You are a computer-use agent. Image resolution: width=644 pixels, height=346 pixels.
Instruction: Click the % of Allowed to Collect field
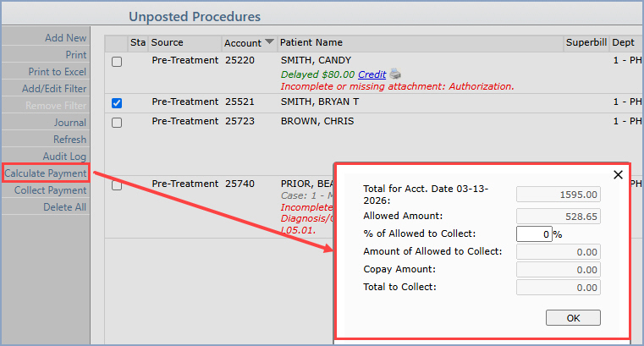(x=534, y=234)
